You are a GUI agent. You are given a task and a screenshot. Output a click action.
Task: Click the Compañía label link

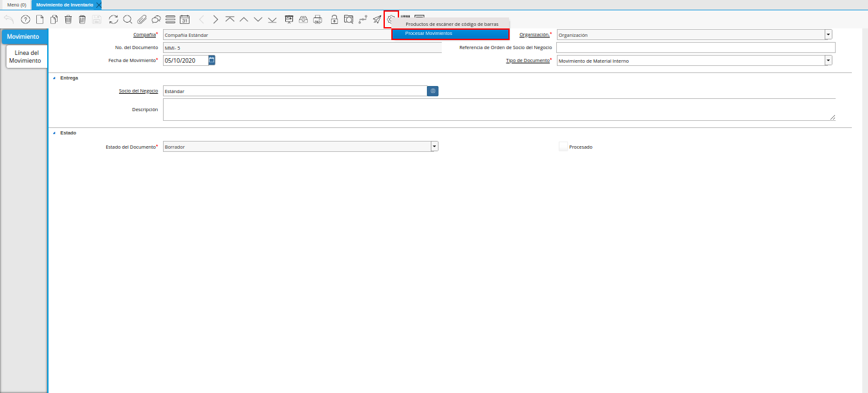click(144, 34)
